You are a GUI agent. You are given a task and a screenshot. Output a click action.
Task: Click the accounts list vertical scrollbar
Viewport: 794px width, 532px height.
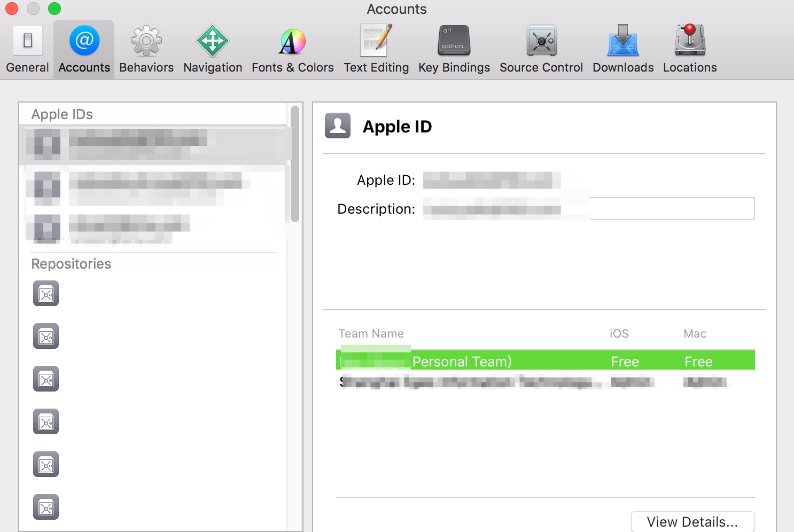[x=295, y=163]
